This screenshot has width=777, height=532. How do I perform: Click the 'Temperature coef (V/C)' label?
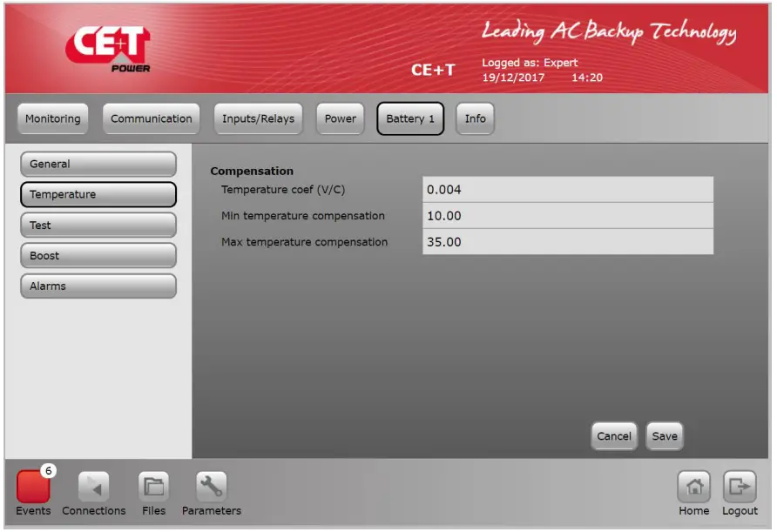(283, 190)
